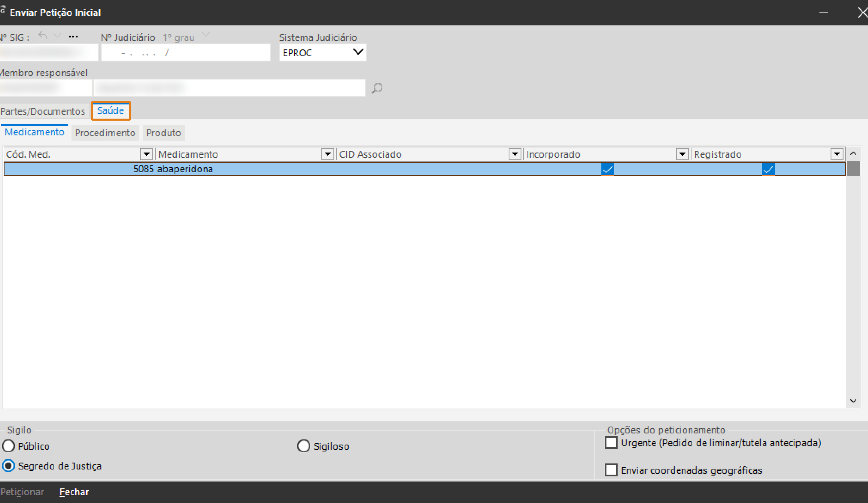Select the Público radio option
This screenshot has height=503, width=868.
coord(8,446)
